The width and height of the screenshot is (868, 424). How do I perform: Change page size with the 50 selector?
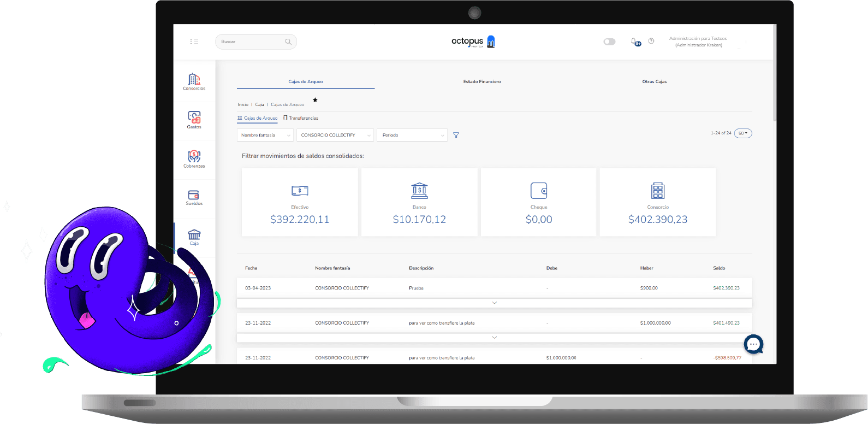[743, 133]
